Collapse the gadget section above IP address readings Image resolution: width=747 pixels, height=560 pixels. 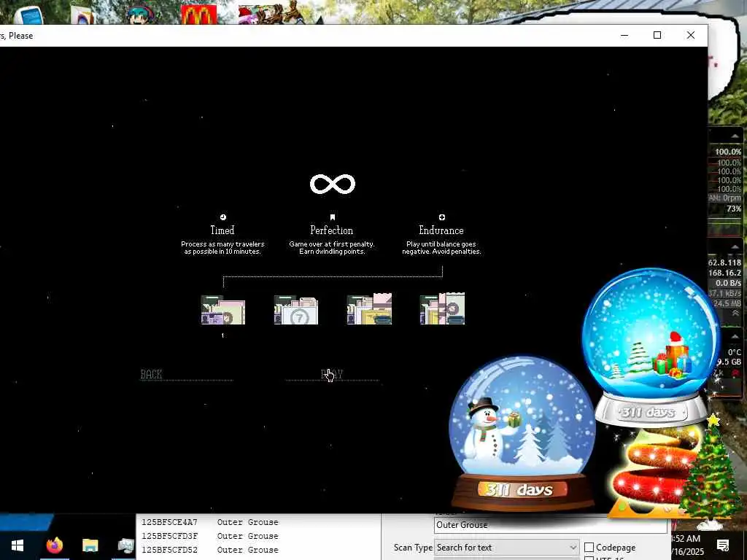coord(734,246)
